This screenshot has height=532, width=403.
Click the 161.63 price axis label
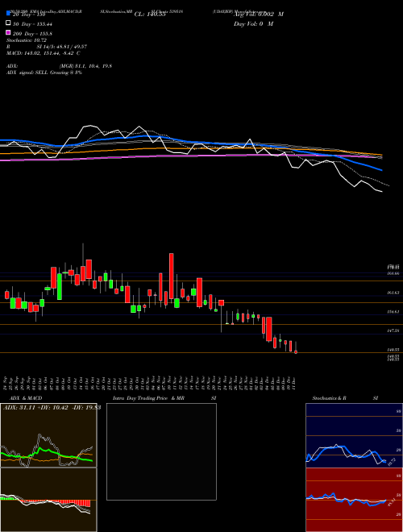[393, 293]
